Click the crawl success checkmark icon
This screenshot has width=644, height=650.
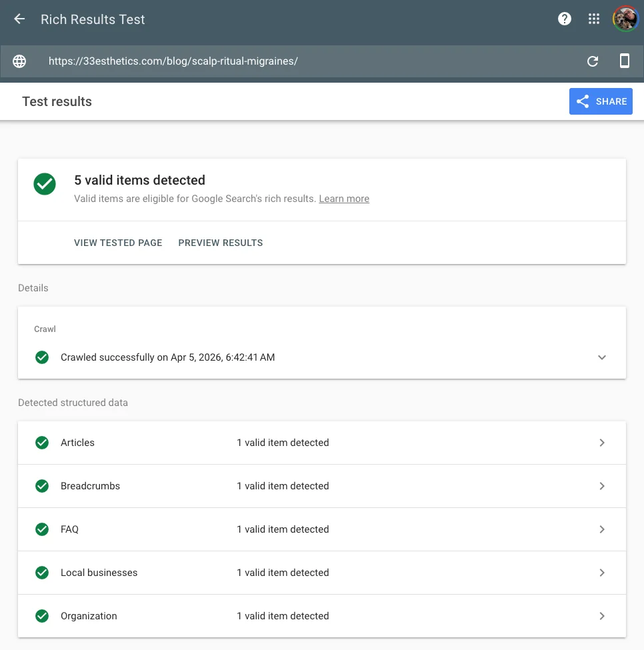[x=42, y=357]
